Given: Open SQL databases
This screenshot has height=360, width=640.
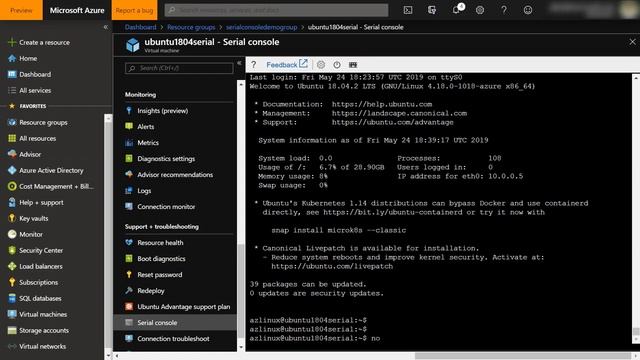Looking at the screenshot, I should tap(35, 298).
